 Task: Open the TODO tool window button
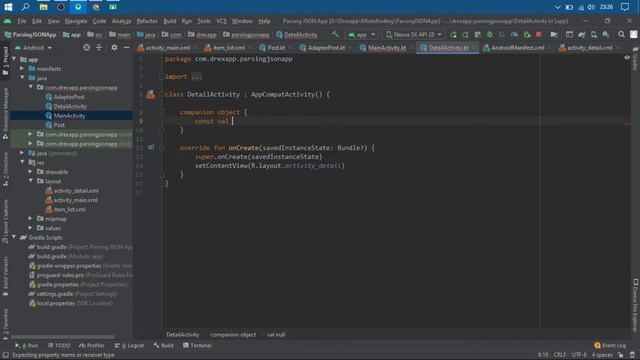point(59,345)
